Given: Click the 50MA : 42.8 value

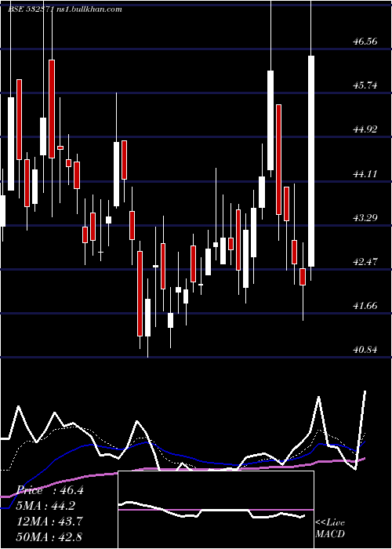Looking at the screenshot, I should click(x=50, y=536).
